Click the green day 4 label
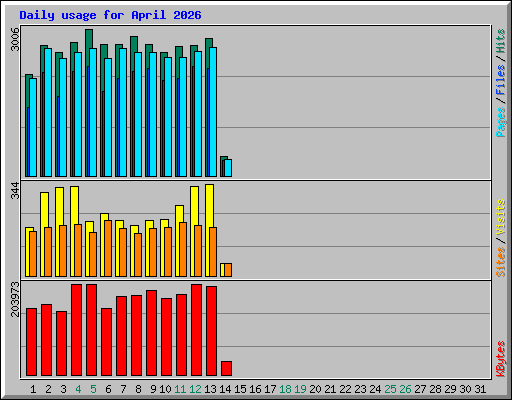Image resolution: width=512 pixels, height=400 pixels. pos(78,389)
